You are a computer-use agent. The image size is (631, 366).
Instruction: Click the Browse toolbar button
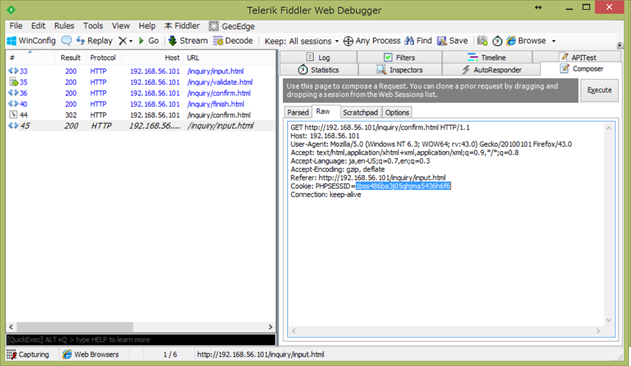pos(526,41)
